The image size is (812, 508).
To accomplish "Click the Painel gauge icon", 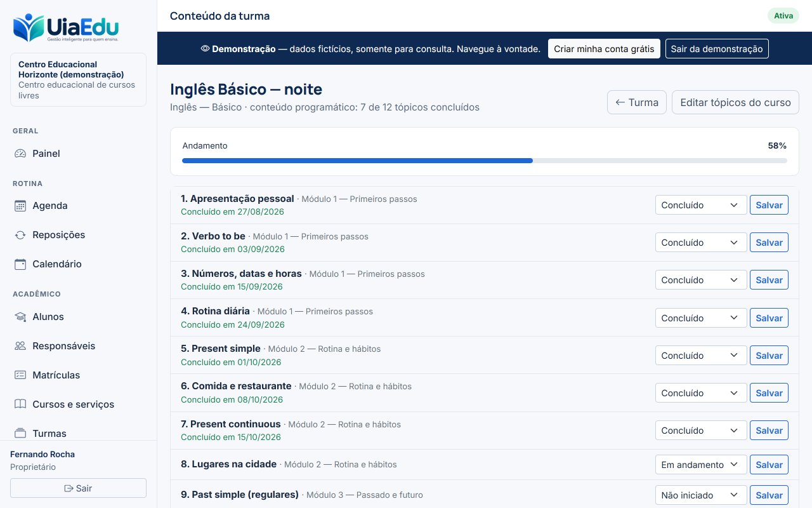I will point(20,154).
